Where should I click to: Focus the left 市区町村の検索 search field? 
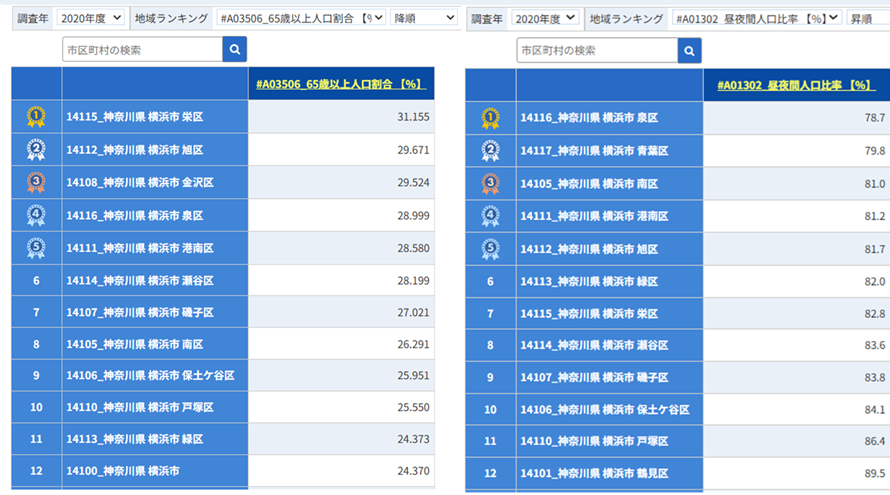[x=142, y=50]
